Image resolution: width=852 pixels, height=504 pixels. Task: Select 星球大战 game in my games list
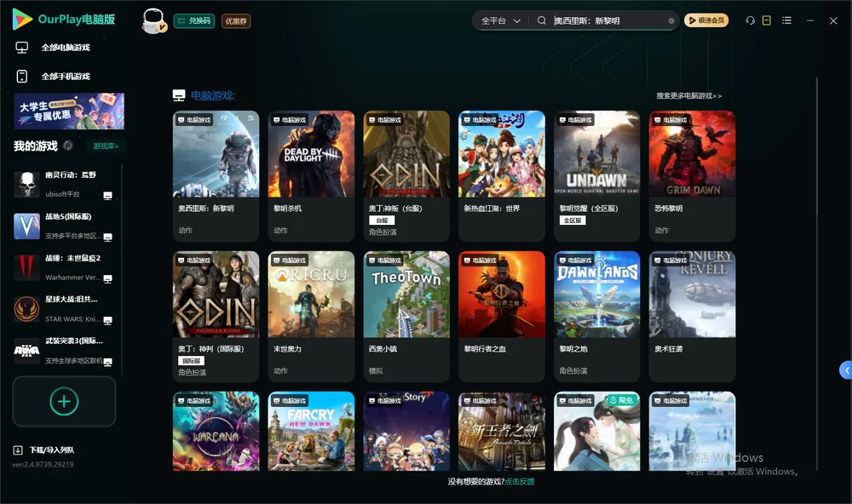[64, 309]
